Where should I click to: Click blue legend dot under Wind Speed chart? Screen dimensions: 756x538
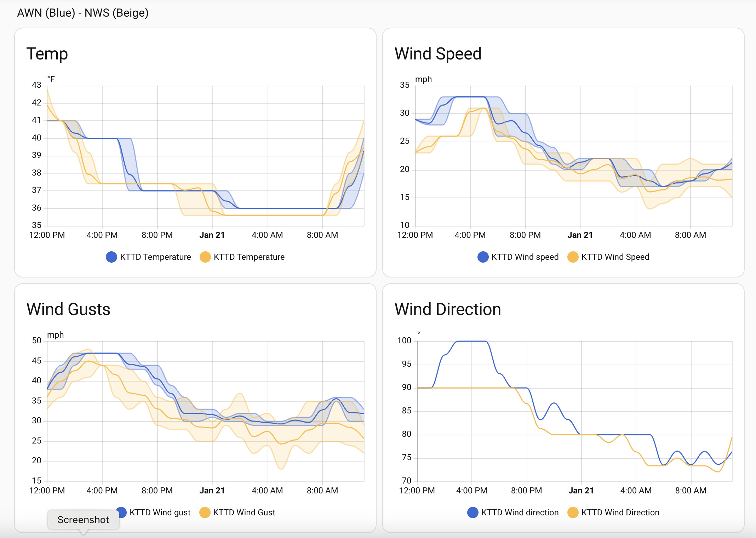tap(483, 257)
